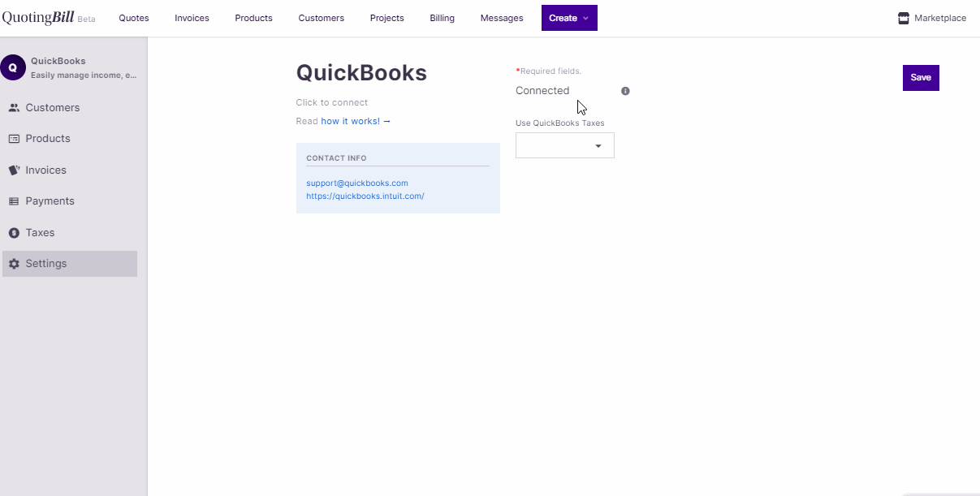Open the quickbooks.intuit.com URL link

(x=365, y=196)
